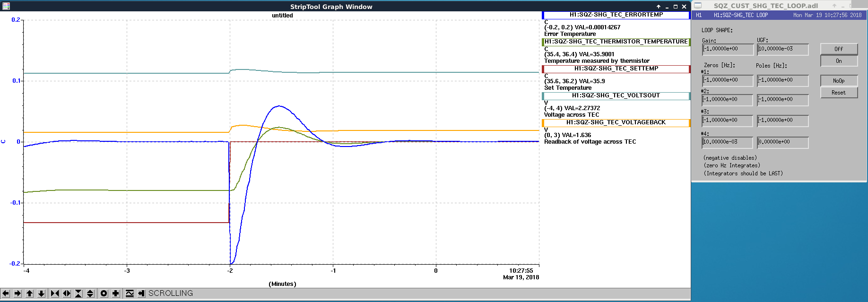Select the H1:SQZ-SHG_TEC_ERRORTEMP legend entry
868x302 pixels.
[616, 15]
